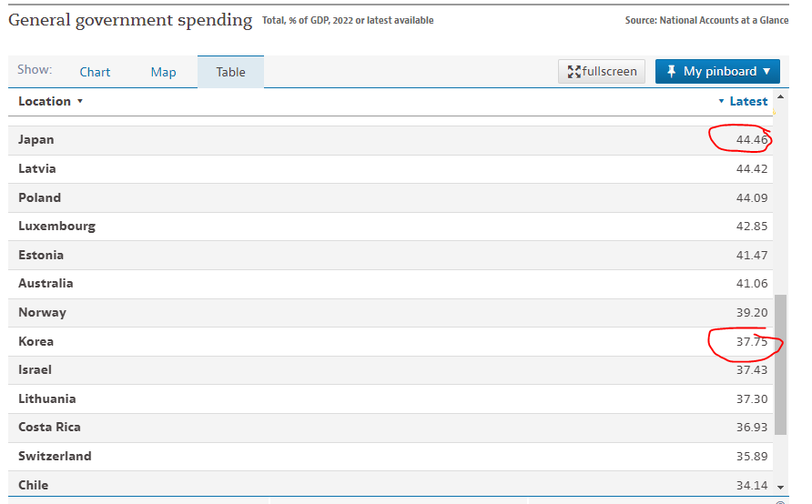Click Israel's value 37.43
Viewport: 812px width, 504px height.
751,370
